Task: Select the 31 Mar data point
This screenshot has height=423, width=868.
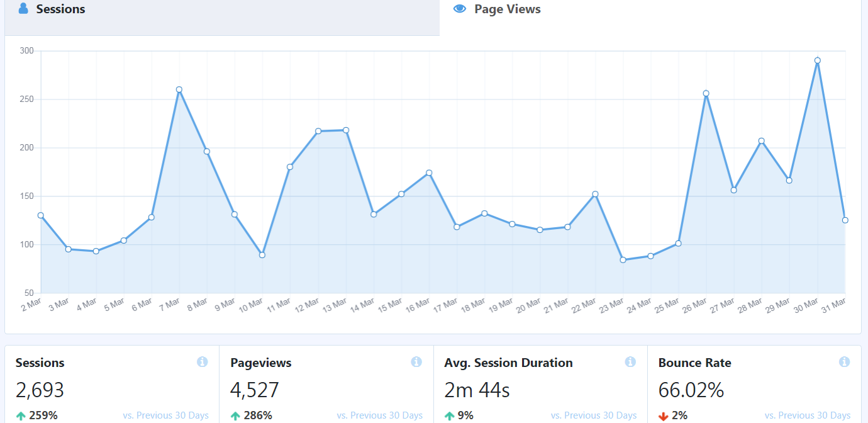Action: pos(845,220)
